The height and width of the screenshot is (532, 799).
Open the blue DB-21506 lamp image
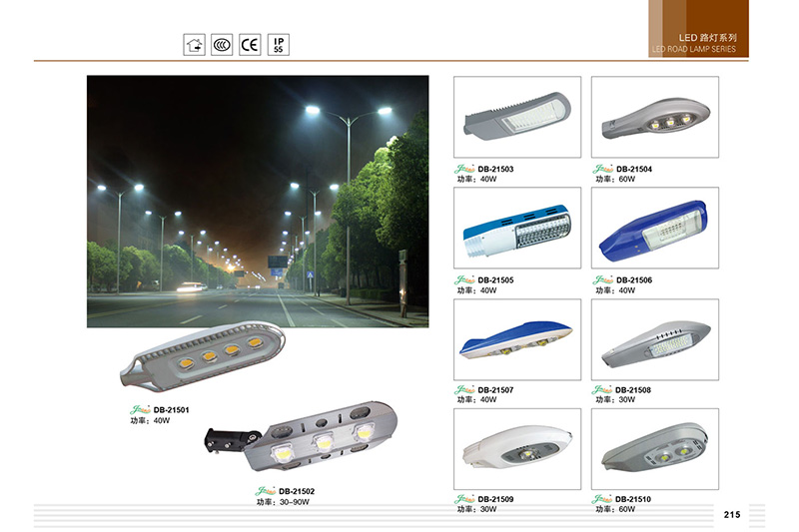tap(655, 229)
